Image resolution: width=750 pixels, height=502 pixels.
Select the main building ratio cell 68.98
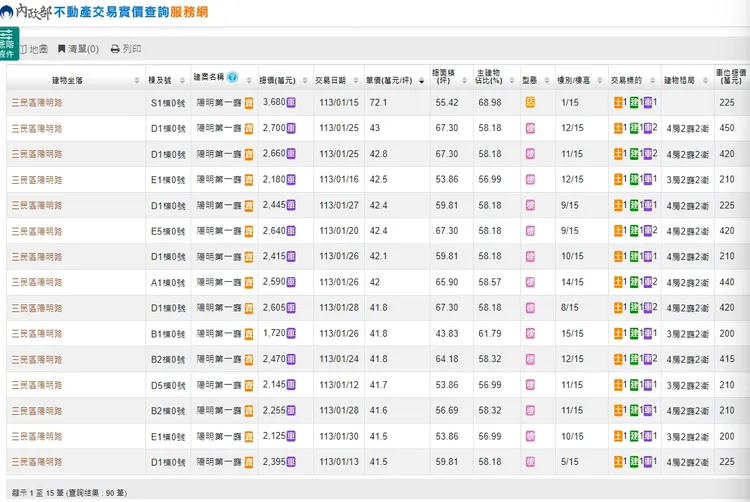(x=490, y=102)
